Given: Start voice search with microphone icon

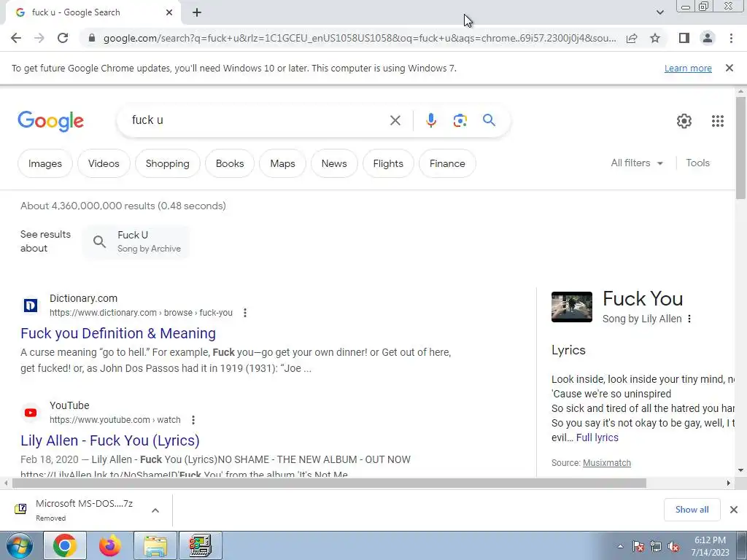Looking at the screenshot, I should pos(430,120).
